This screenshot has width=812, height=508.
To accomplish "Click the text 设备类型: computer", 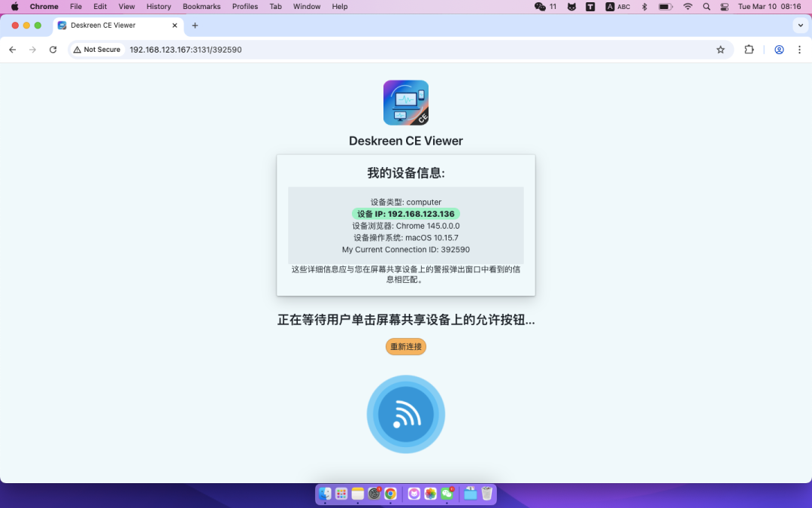I will coord(405,202).
